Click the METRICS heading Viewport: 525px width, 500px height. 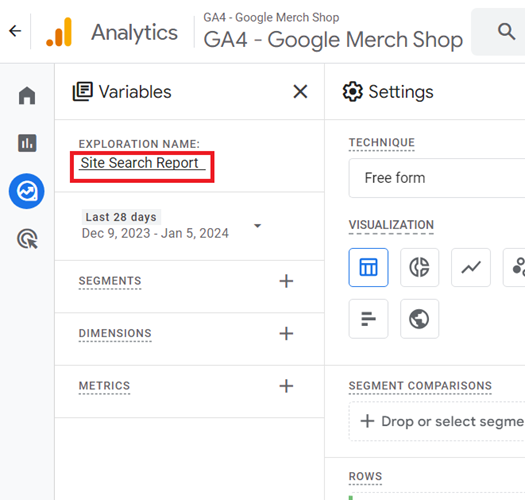coord(104,386)
